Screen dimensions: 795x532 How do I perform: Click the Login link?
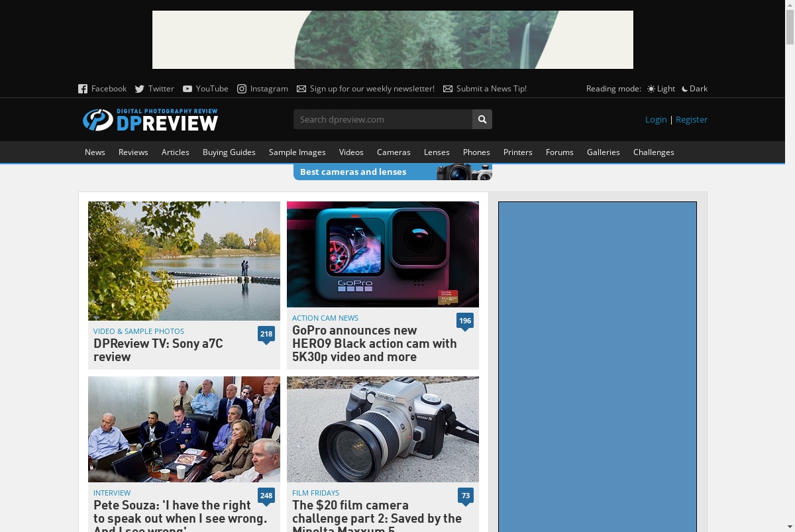pyautogui.click(x=656, y=120)
